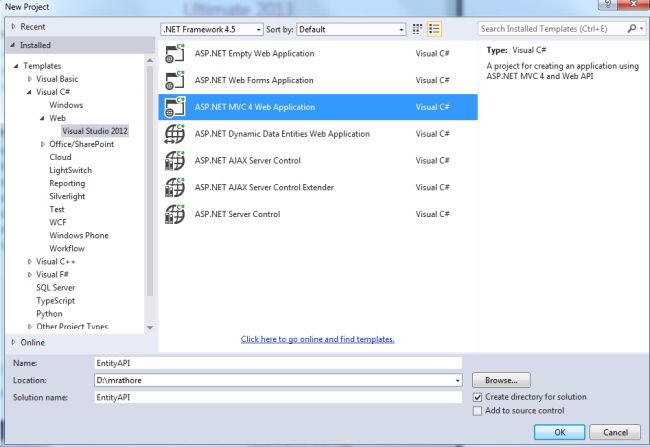The image size is (650, 447).
Task: Click the tree scroll down arrow
Action: (150, 328)
